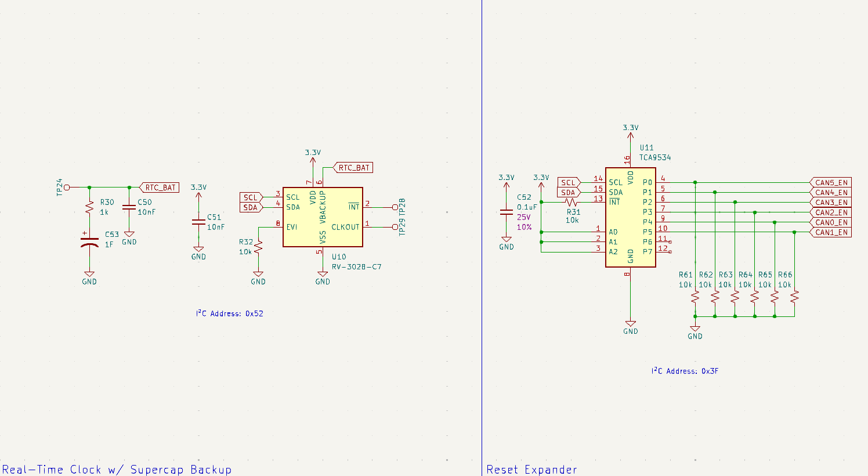Click the 3.3V power symbol above U10
868x476 pixels.
click(313, 157)
